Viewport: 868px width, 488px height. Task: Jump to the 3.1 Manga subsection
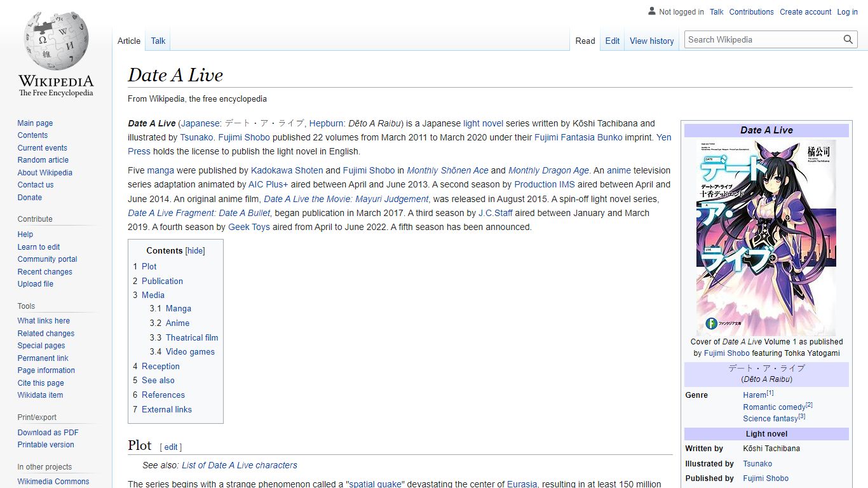(178, 308)
